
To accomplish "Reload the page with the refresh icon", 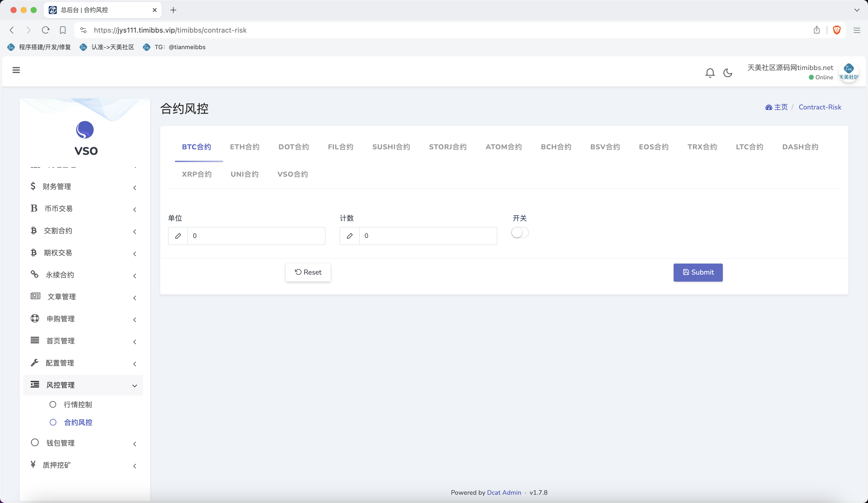I will click(x=45, y=30).
